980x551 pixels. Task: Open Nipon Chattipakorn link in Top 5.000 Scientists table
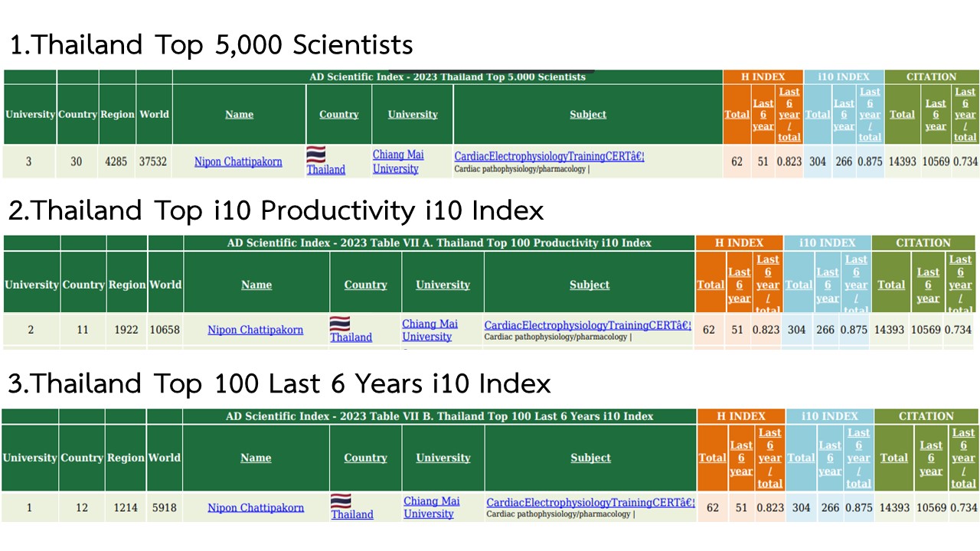pyautogui.click(x=238, y=161)
